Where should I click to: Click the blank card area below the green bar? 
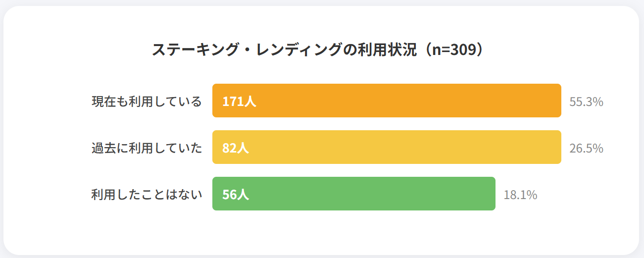[x=354, y=232]
